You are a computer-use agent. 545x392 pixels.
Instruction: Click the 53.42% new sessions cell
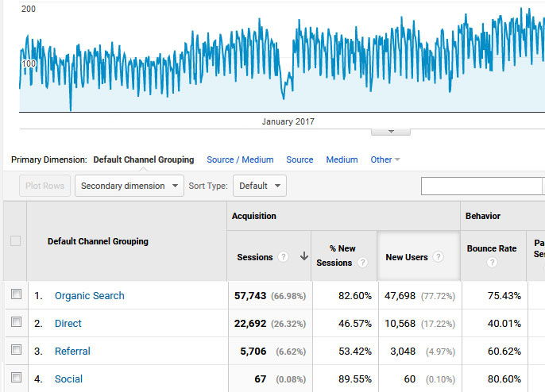click(x=355, y=352)
